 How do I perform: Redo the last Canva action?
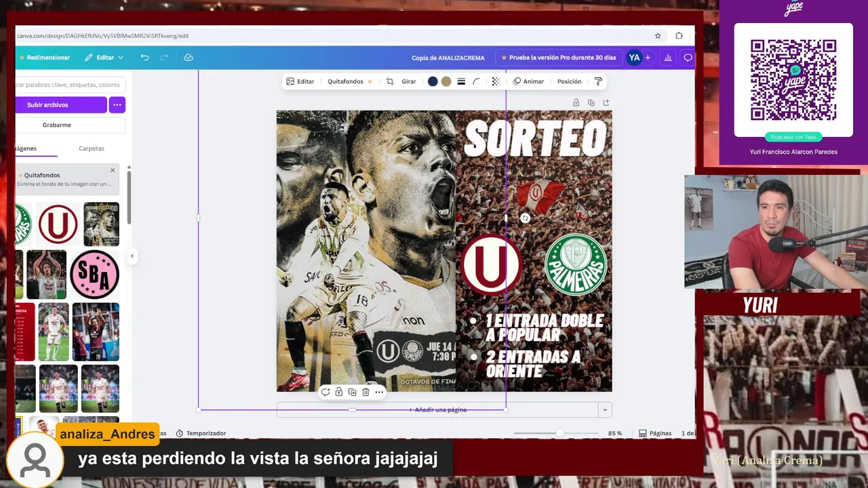point(164,58)
